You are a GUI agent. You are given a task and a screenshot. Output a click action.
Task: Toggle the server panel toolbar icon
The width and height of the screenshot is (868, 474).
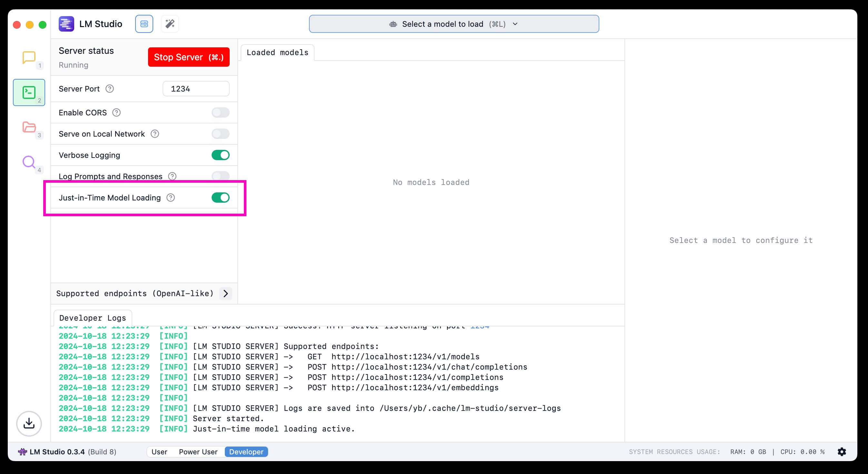click(144, 24)
